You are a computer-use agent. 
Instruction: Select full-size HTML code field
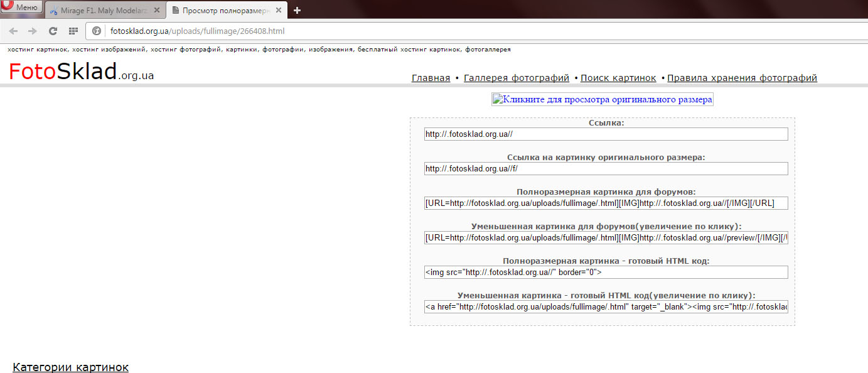pos(606,272)
